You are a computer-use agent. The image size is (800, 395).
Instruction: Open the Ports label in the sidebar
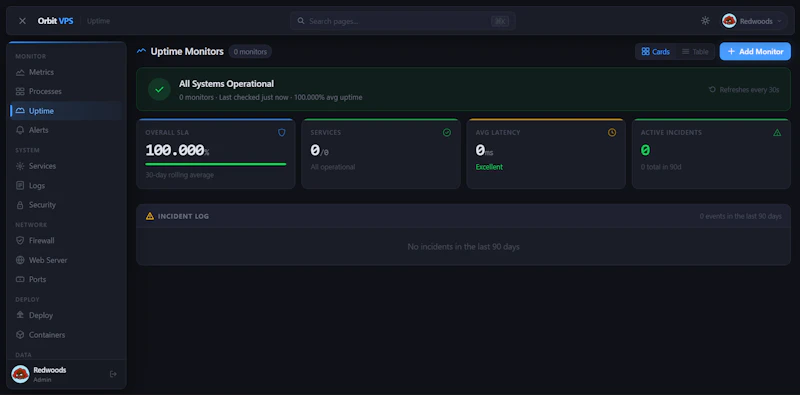point(37,280)
